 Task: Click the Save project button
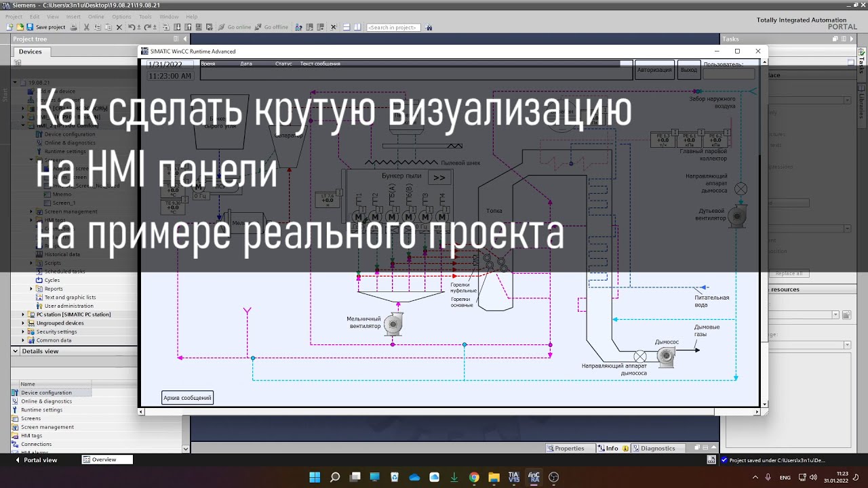click(46, 27)
